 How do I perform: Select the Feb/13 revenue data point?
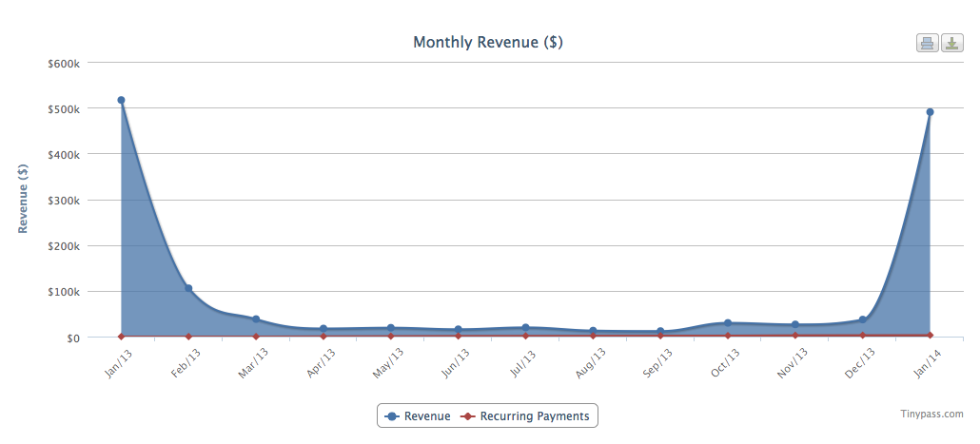188,288
